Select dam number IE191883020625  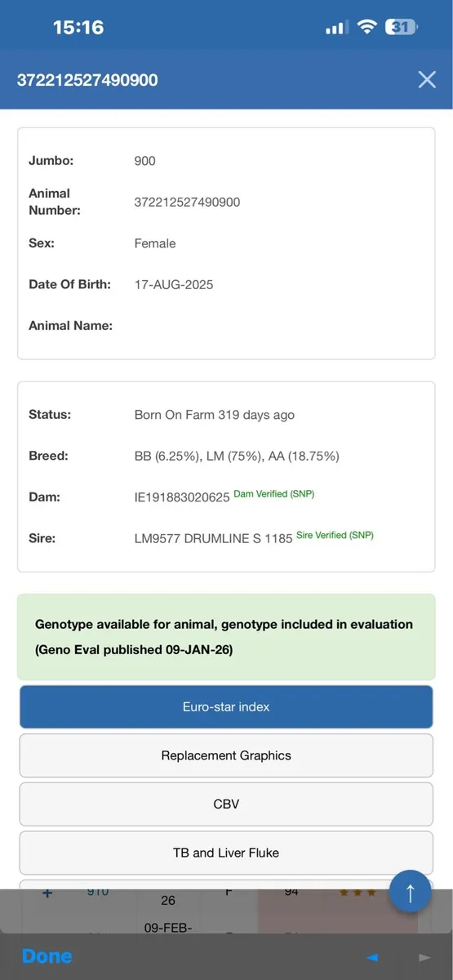point(182,497)
